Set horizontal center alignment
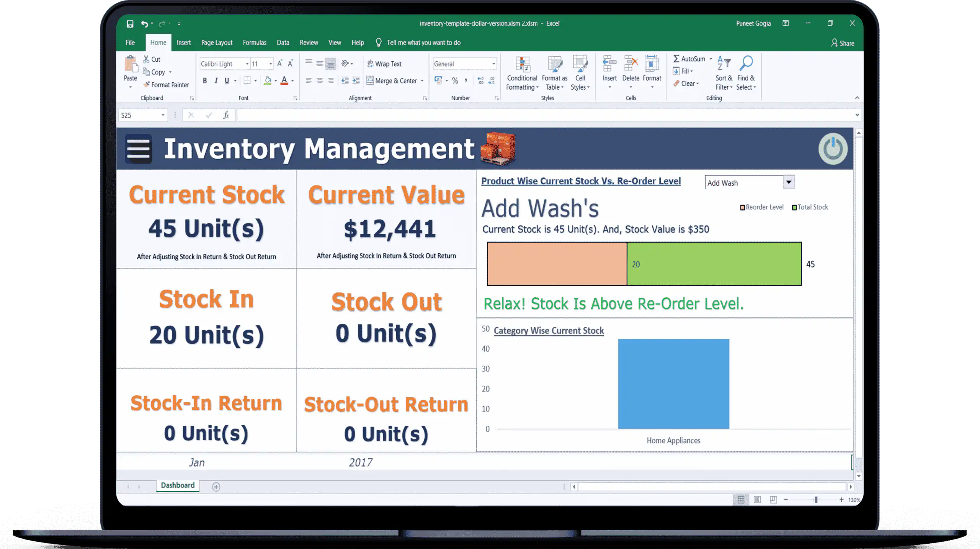980x549 pixels. coord(320,80)
